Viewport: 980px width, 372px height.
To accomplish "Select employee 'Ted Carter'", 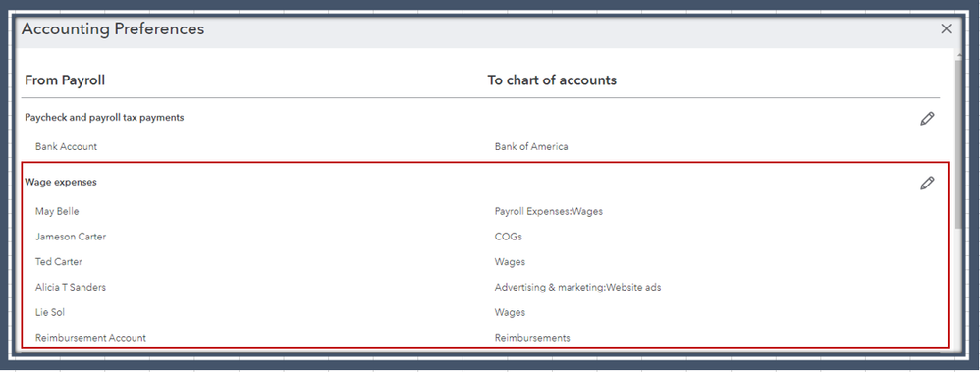I will (x=59, y=262).
